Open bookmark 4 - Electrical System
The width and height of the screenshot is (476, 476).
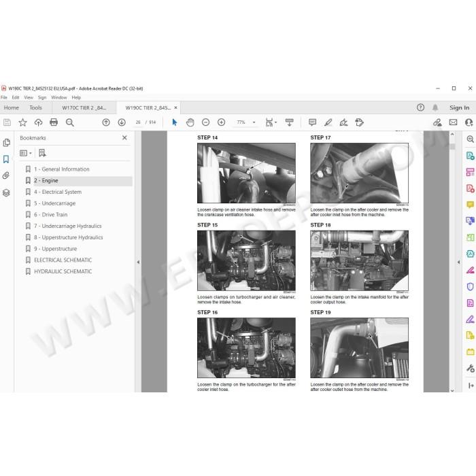pyautogui.click(x=58, y=192)
